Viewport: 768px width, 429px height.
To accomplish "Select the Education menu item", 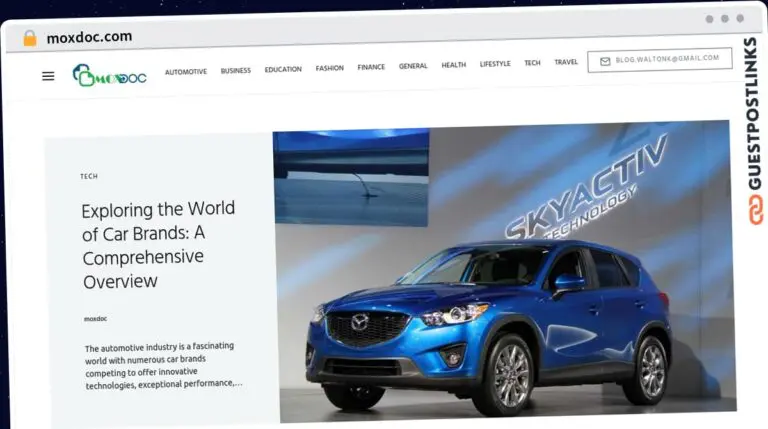I will pyautogui.click(x=283, y=69).
